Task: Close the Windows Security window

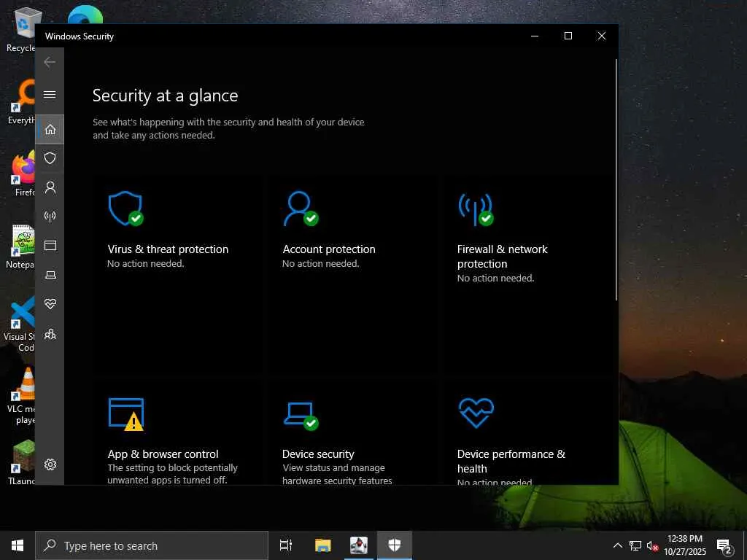Action: (602, 36)
